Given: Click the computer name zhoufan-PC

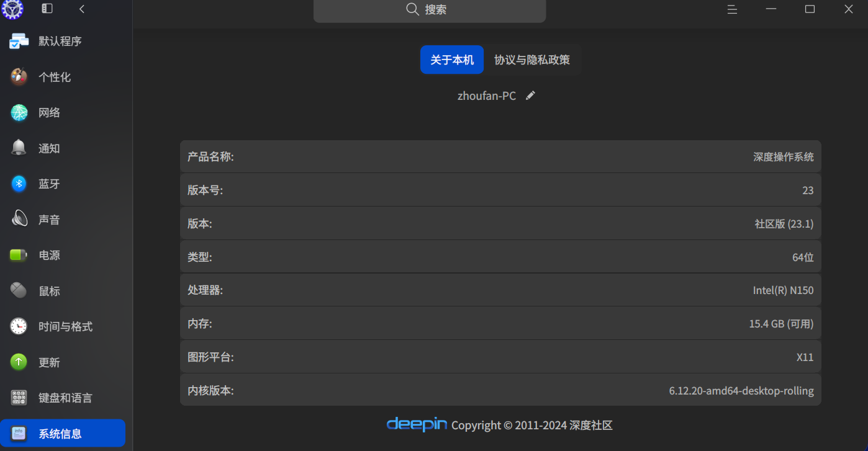Looking at the screenshot, I should pyautogui.click(x=487, y=96).
